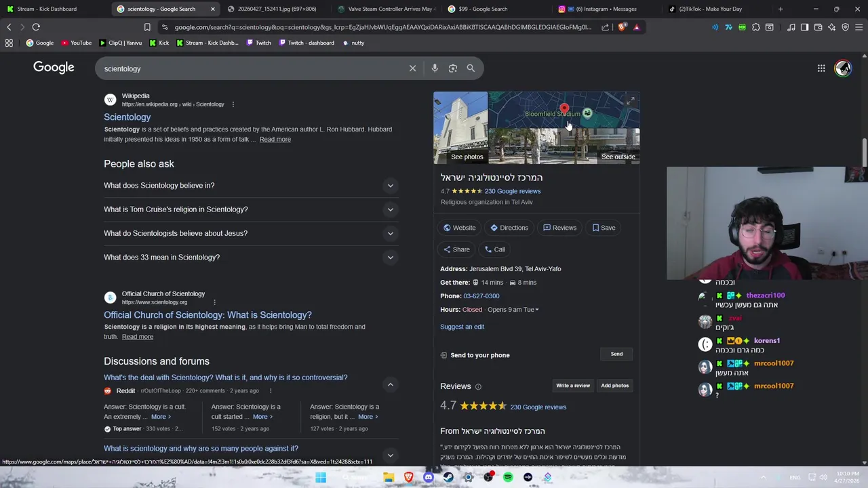The height and width of the screenshot is (488, 868).
Task: Open the hours dropdown 'Opens 9 am Tue'
Action: click(x=513, y=310)
